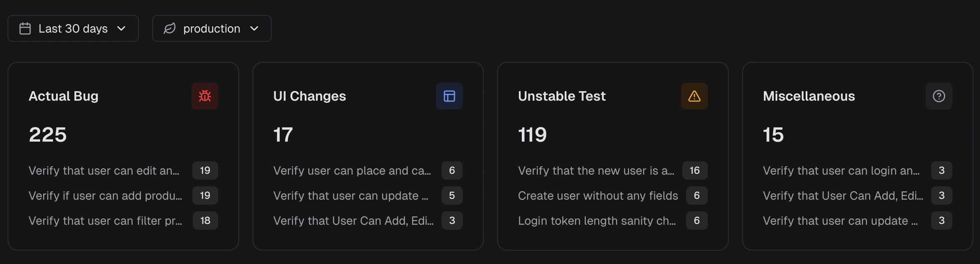Viewport: 980px width, 264px height.
Task: Click the blue layout icon on UI Changes card
Action: point(449,96)
